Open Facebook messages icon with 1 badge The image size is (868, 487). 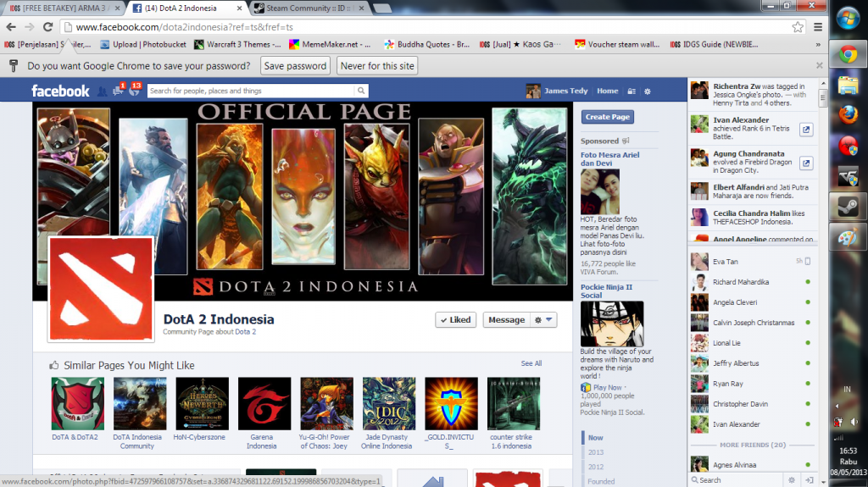pyautogui.click(x=118, y=91)
